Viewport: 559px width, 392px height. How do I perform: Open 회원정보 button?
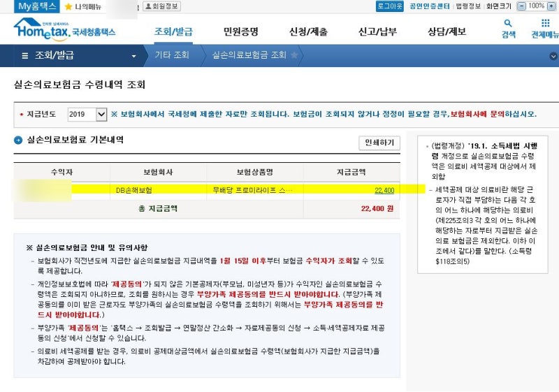[x=161, y=6]
